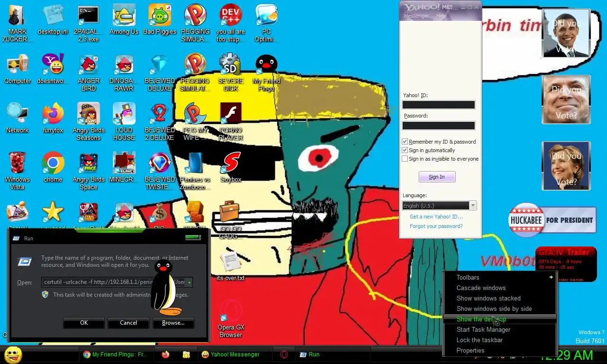Click the GTA:IV Trailer countdown gadget

click(566, 264)
